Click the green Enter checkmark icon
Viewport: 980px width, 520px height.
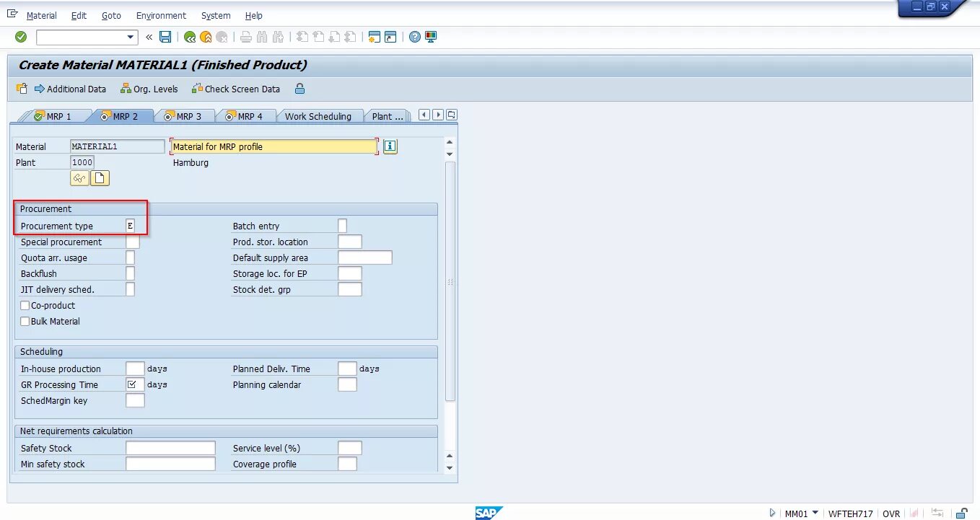pyautogui.click(x=21, y=37)
